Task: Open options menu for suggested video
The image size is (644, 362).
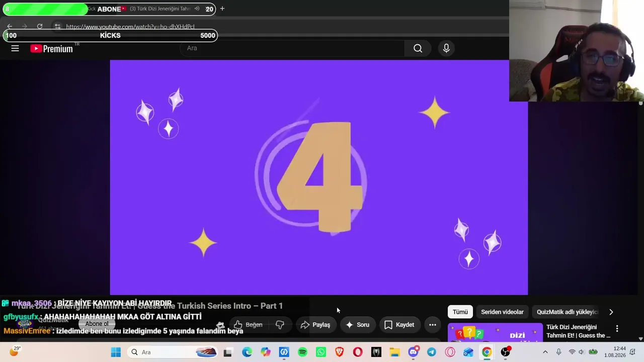Action: click(x=617, y=329)
